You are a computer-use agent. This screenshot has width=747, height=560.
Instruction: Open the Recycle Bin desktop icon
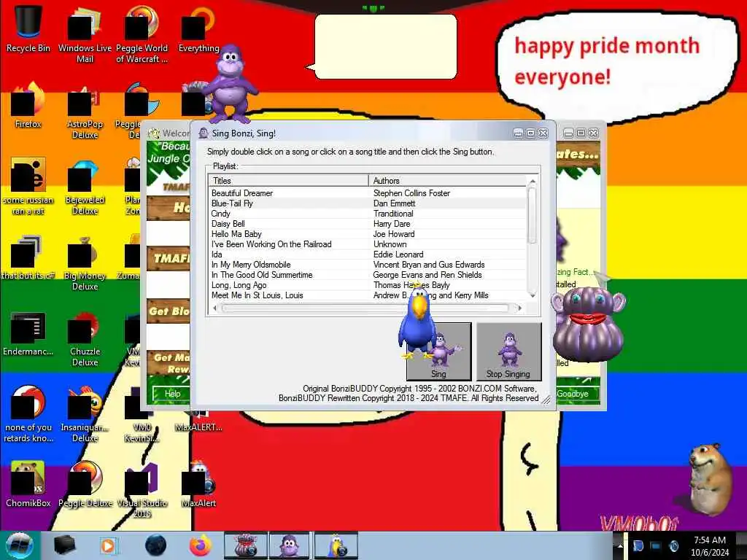click(x=28, y=28)
